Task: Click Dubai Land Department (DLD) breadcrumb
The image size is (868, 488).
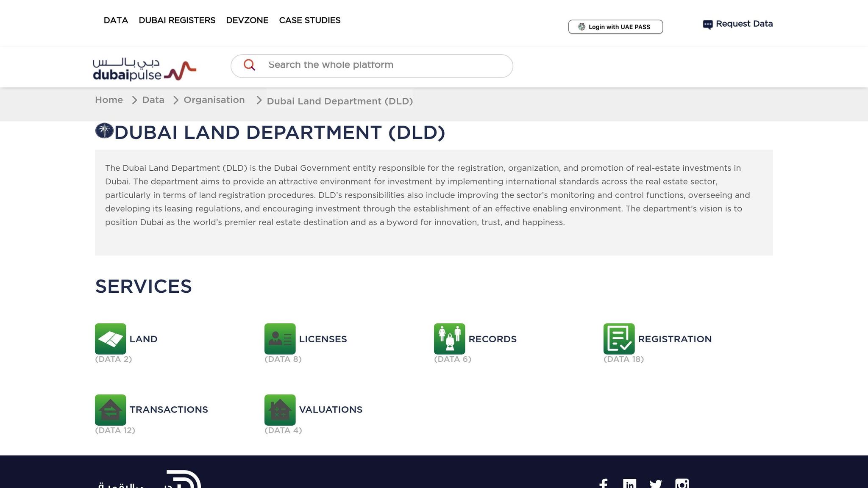Action: pyautogui.click(x=339, y=101)
